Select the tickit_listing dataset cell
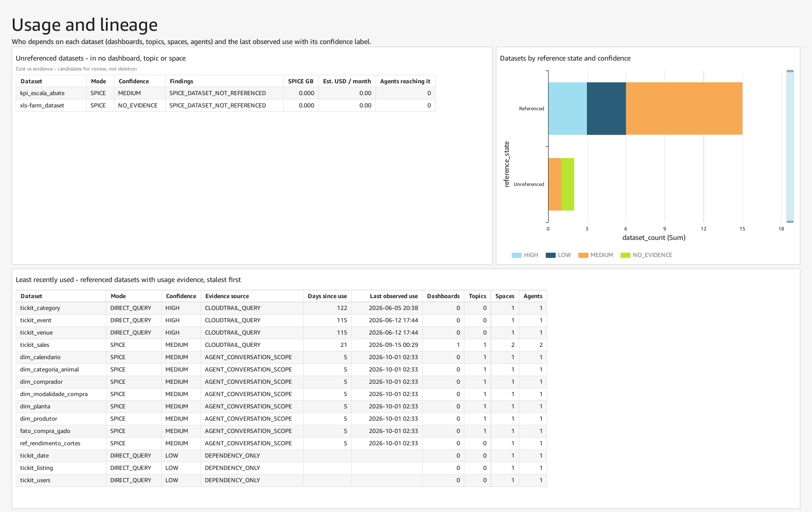The height and width of the screenshot is (512, 812). [61, 468]
